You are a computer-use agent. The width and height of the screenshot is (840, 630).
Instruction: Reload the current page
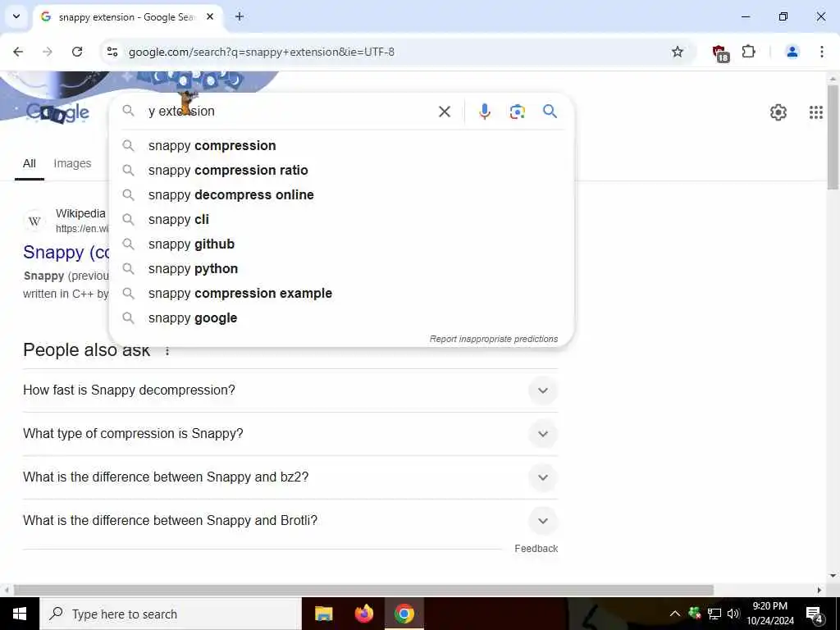(x=77, y=52)
